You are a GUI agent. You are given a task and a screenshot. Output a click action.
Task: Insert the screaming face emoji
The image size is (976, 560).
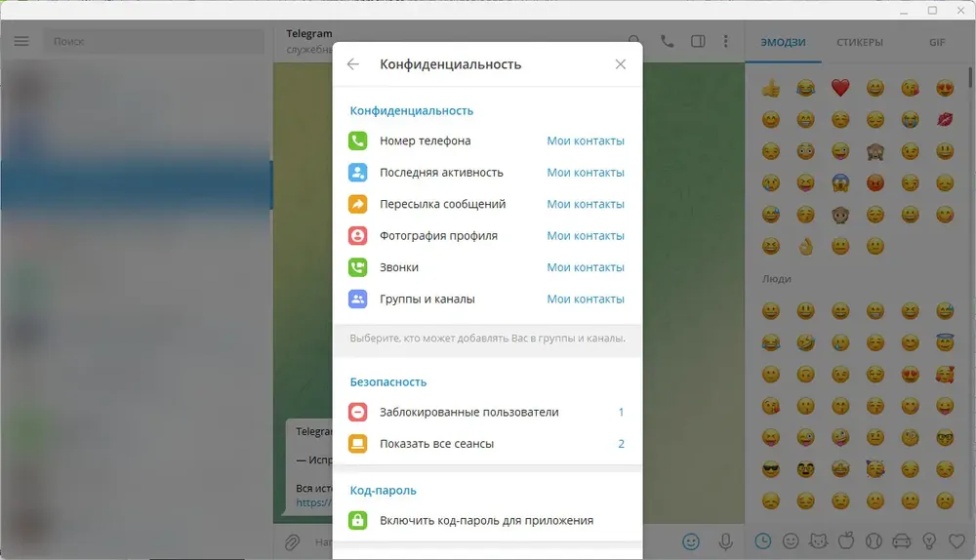coord(840,183)
